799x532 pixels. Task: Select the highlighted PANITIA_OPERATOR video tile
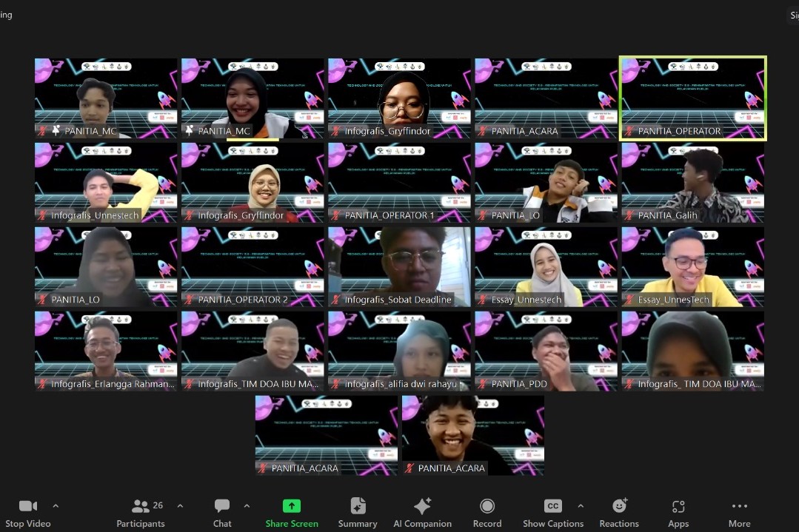click(x=692, y=98)
